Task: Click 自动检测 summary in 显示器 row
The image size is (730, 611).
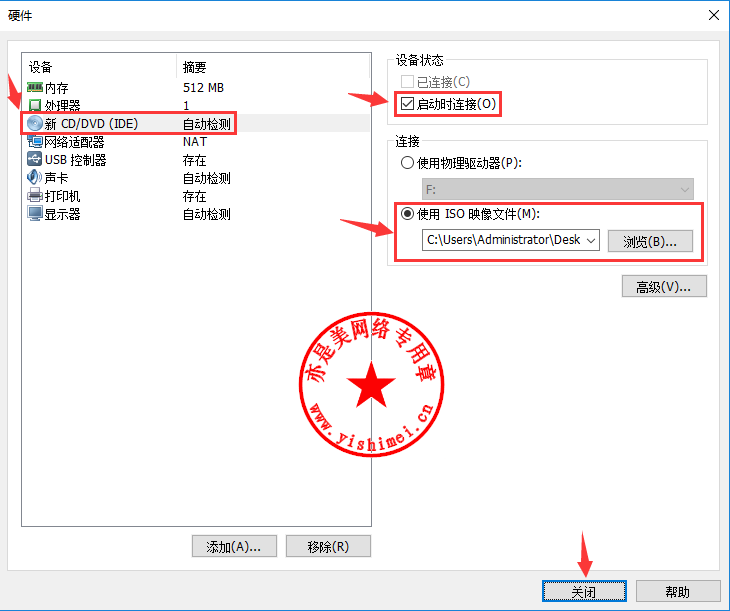Action: tap(207, 214)
